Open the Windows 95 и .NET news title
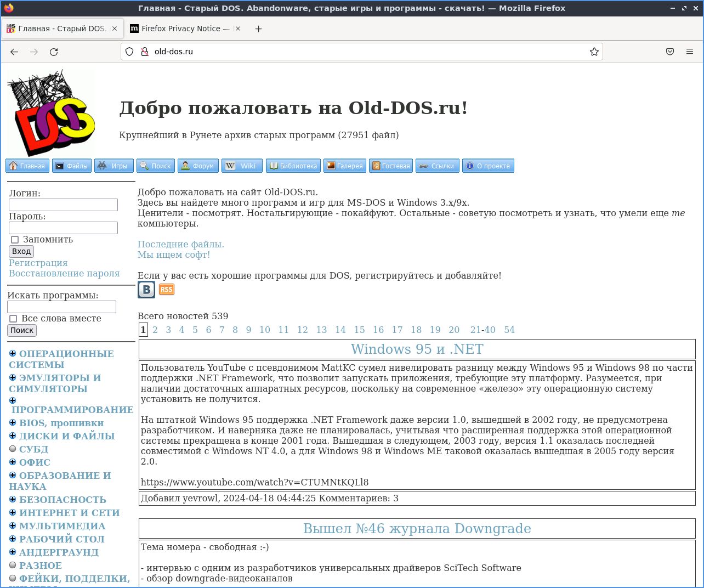This screenshot has height=588, width=704. click(x=417, y=349)
